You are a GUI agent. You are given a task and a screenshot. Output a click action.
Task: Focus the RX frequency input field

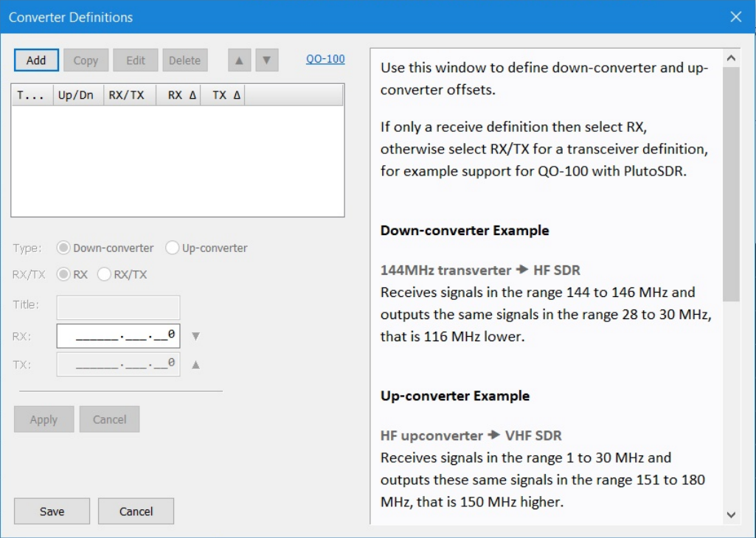click(118, 336)
